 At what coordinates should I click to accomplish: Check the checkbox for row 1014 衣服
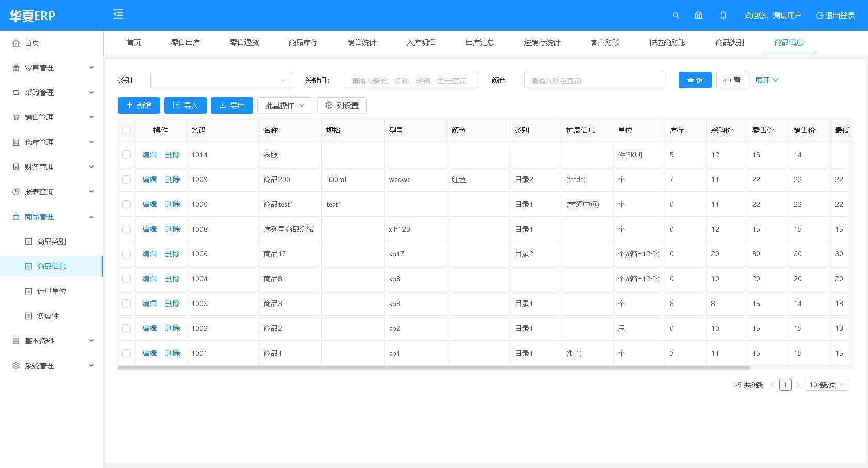(127, 154)
